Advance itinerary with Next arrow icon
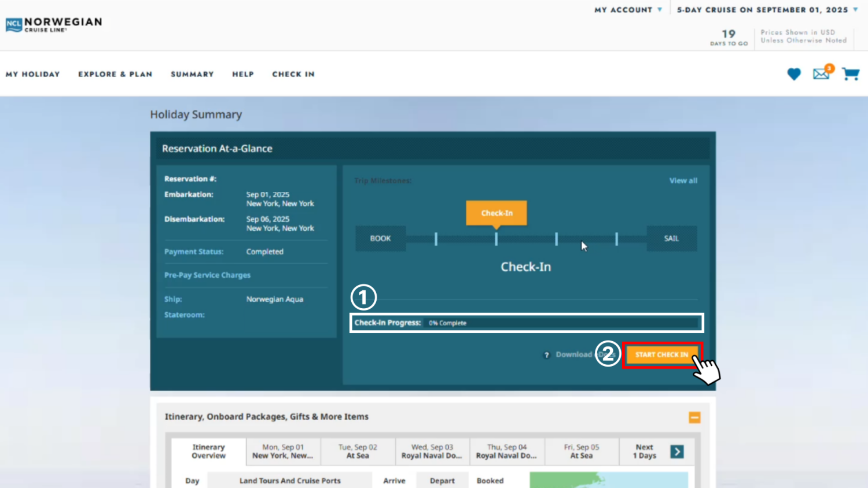The image size is (868, 488). click(x=677, y=452)
